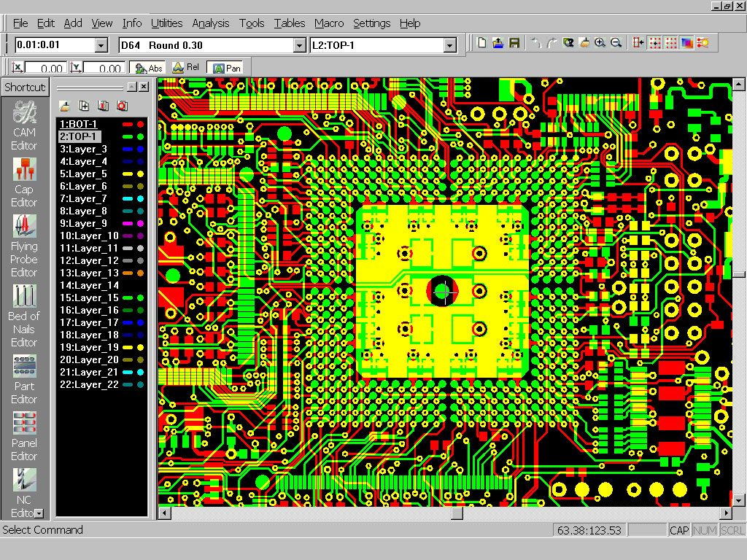Click the Shortcut bar scroll-down arrow
The image size is (747, 560).
[x=39, y=513]
